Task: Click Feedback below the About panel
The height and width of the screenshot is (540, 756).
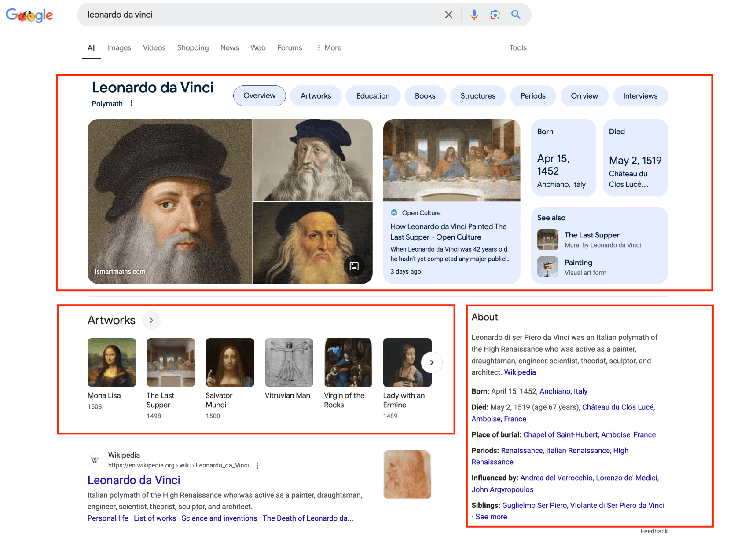Action: [x=653, y=531]
